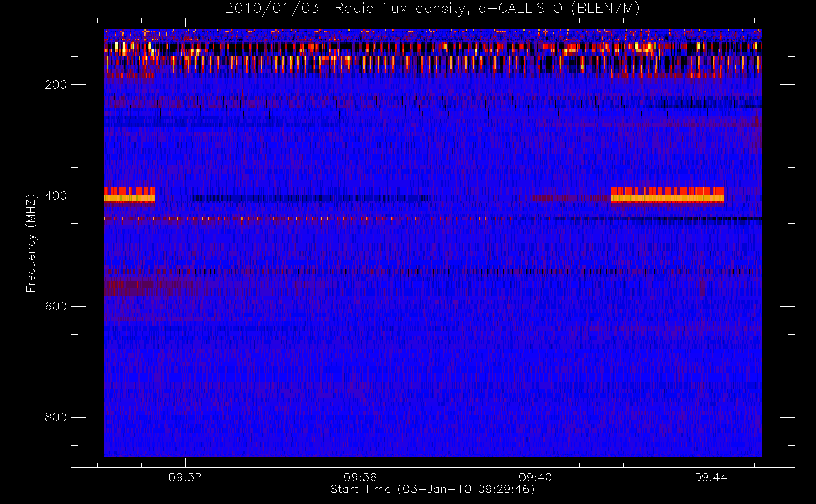Viewport: 816px width, 504px height.
Task: Click the 09:44 time tick label
Action: [710, 477]
